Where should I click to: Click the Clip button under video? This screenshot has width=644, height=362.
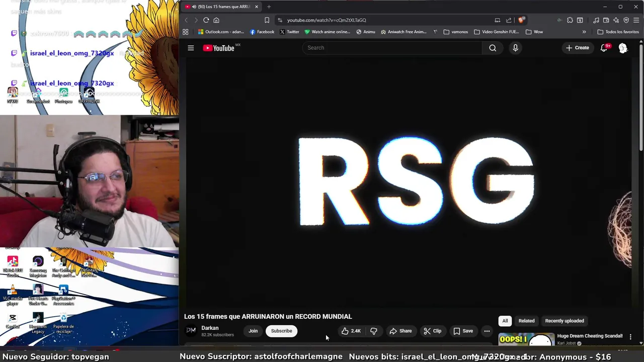tap(433, 331)
